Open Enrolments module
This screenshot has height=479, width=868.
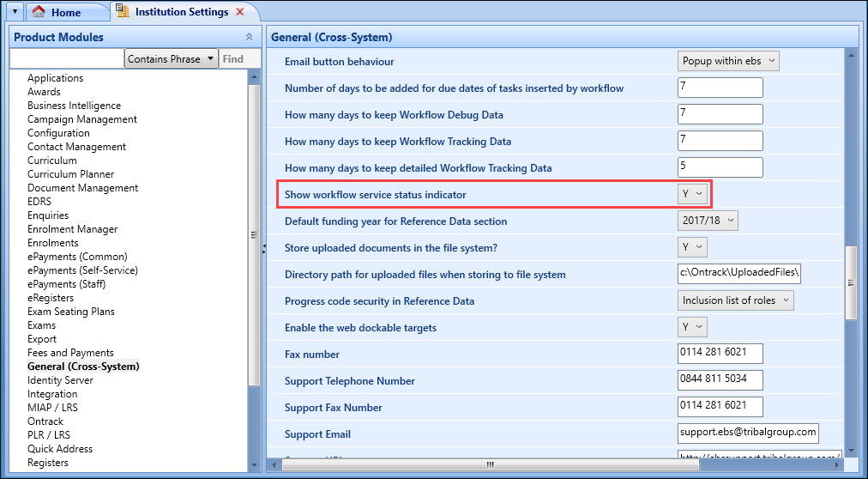click(53, 243)
